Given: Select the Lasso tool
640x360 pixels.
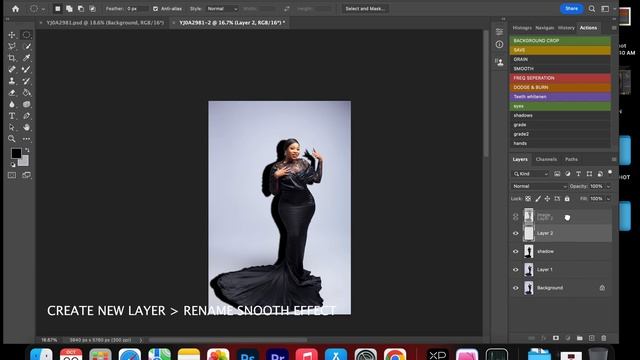Looking at the screenshot, I should [x=12, y=46].
